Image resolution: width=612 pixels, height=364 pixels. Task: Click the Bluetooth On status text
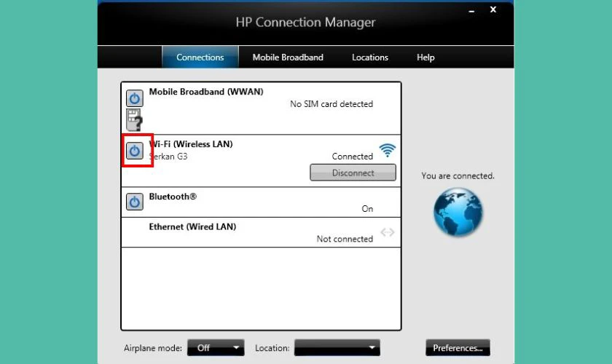(367, 209)
